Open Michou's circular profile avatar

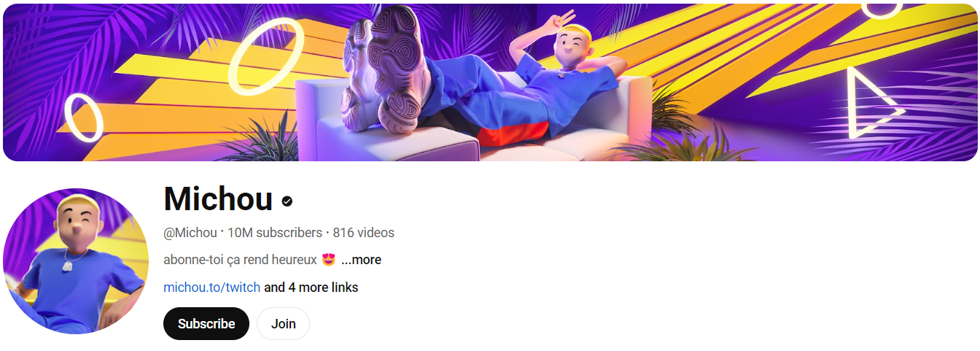coord(76,261)
